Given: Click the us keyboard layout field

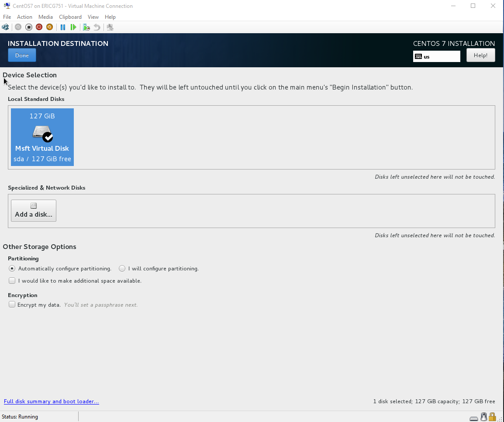Looking at the screenshot, I should (436, 56).
